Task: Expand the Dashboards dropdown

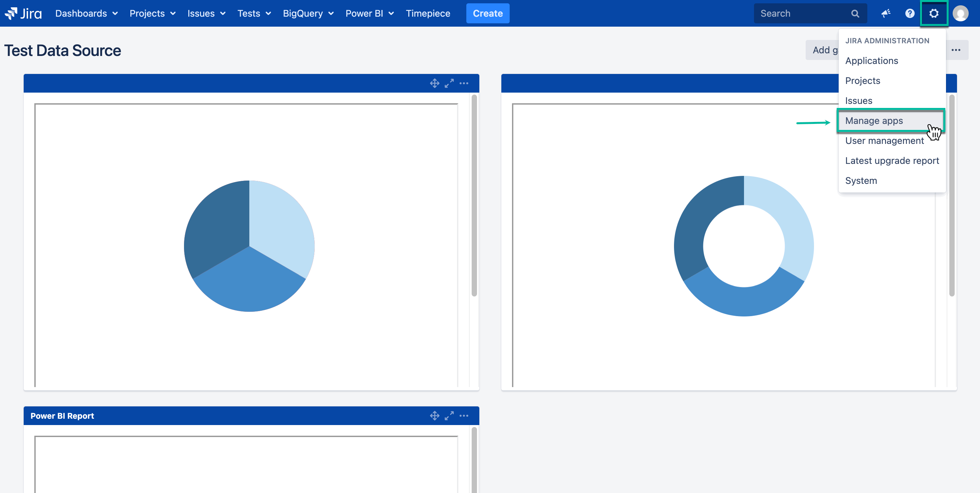Action: coord(86,13)
